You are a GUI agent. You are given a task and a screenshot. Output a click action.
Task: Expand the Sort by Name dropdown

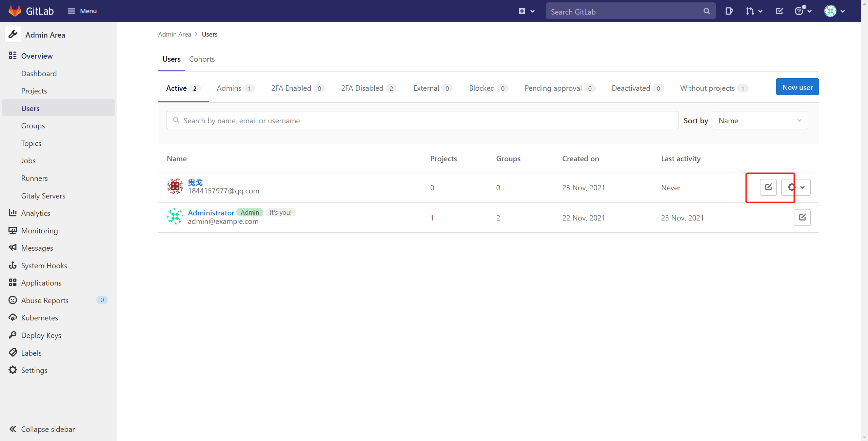760,121
